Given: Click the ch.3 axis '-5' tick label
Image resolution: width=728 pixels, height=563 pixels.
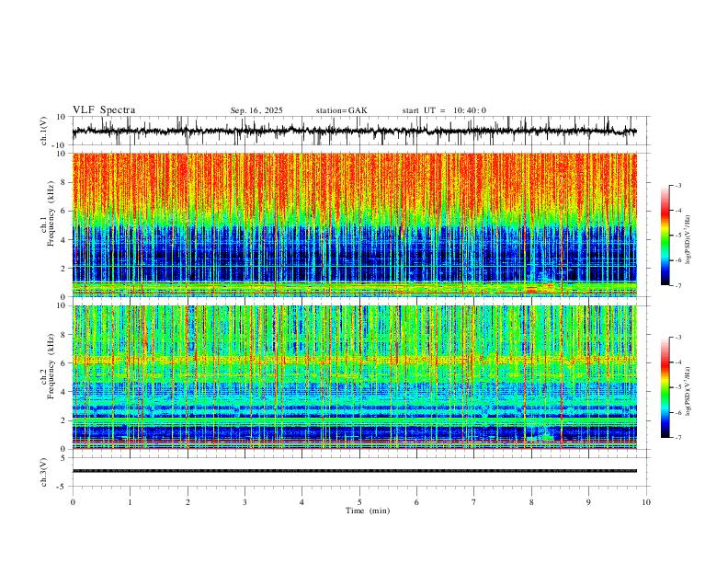Looking at the screenshot, I should click(63, 487).
